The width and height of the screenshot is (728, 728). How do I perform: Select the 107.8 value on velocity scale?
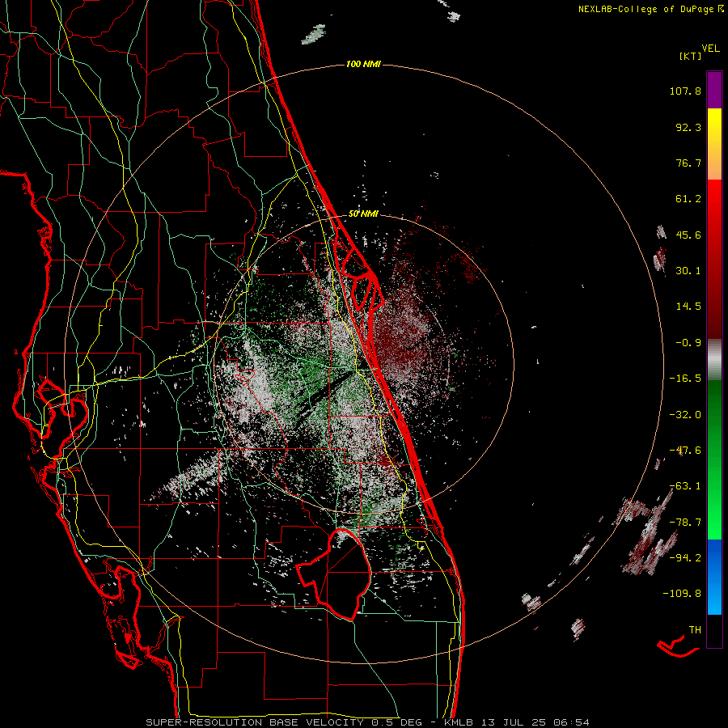(x=685, y=91)
